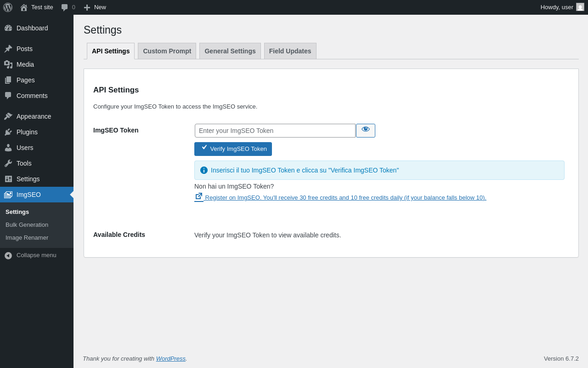The height and width of the screenshot is (368, 588).
Task: Open the Plugins menu label
Action: 27,132
